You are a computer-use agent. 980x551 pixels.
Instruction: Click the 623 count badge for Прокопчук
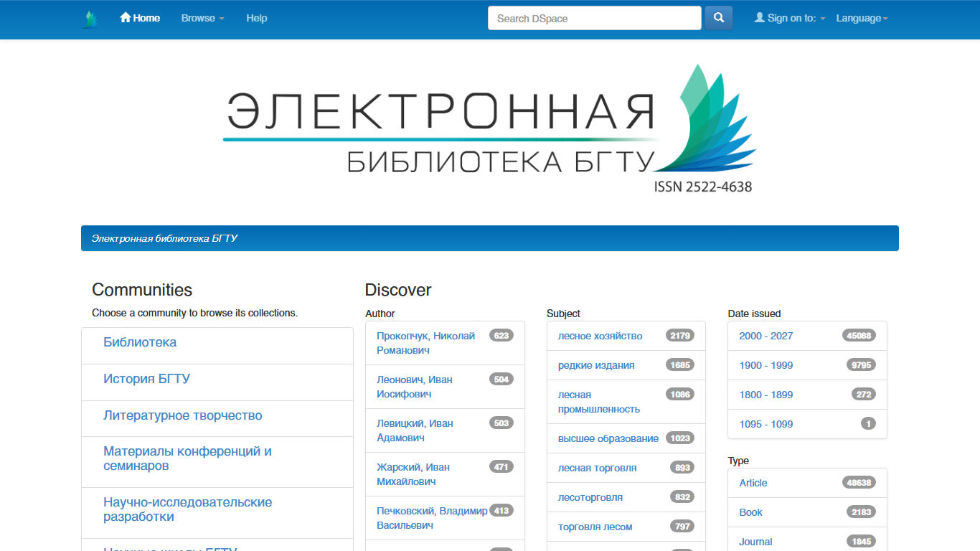501,335
